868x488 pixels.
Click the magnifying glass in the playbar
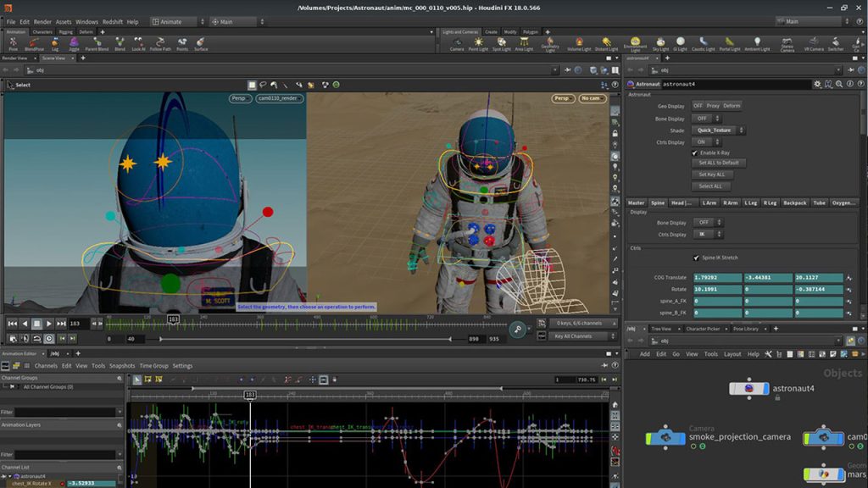[x=518, y=328]
